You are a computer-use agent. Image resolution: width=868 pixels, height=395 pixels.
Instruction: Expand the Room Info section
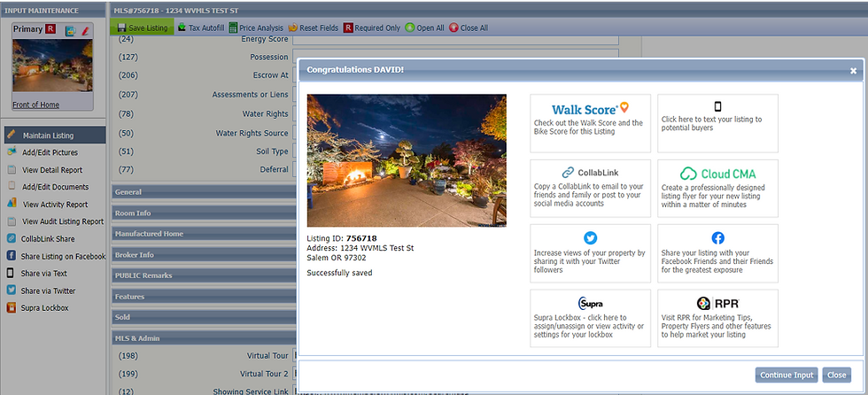pyautogui.click(x=205, y=213)
